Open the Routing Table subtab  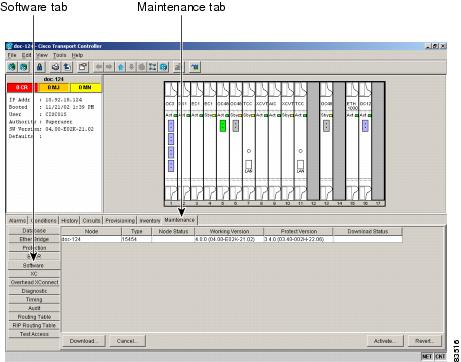click(34, 317)
